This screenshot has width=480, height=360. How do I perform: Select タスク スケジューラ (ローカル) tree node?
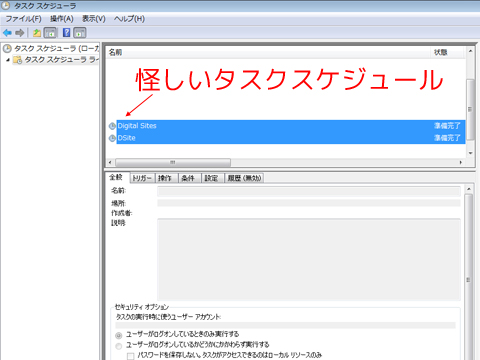coord(56,49)
